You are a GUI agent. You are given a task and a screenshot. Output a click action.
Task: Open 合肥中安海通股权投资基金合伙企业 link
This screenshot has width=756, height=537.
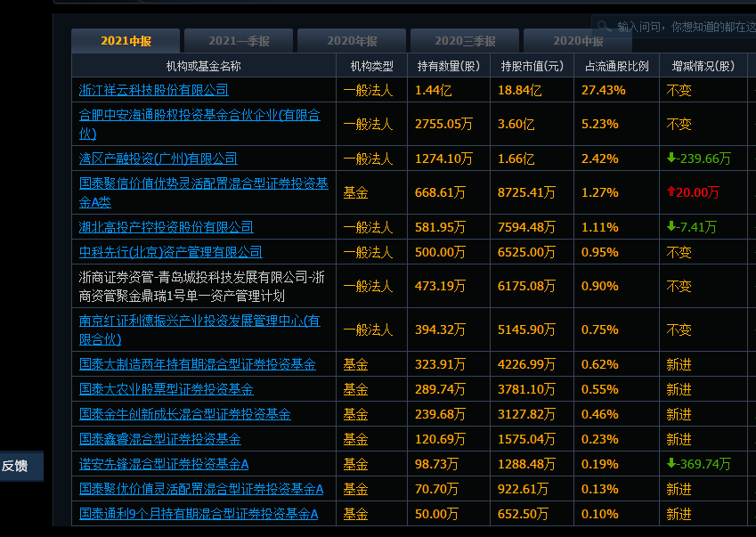click(199, 124)
